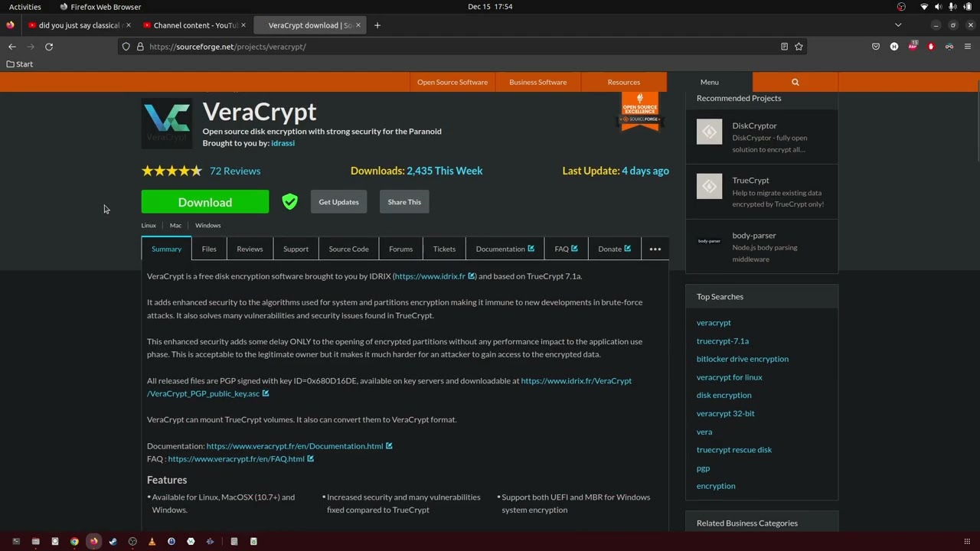Switch to the Reviews tab
Viewport: 980px width, 551px height.
(250, 249)
